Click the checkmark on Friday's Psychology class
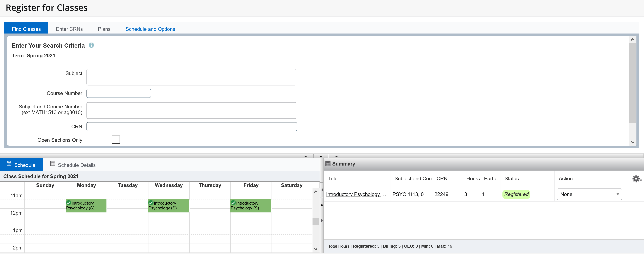The image size is (644, 254). click(x=233, y=203)
